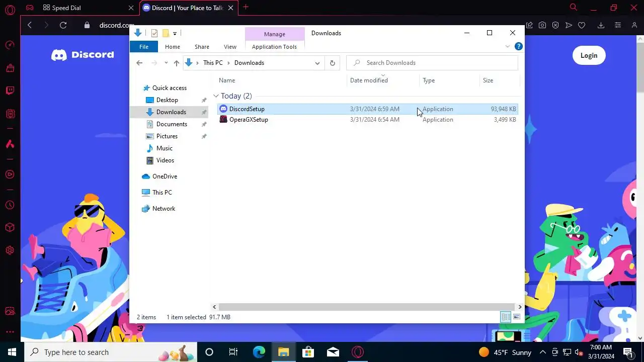Click Opera tab search magnifier icon
The image size is (644, 362).
coord(573,7)
